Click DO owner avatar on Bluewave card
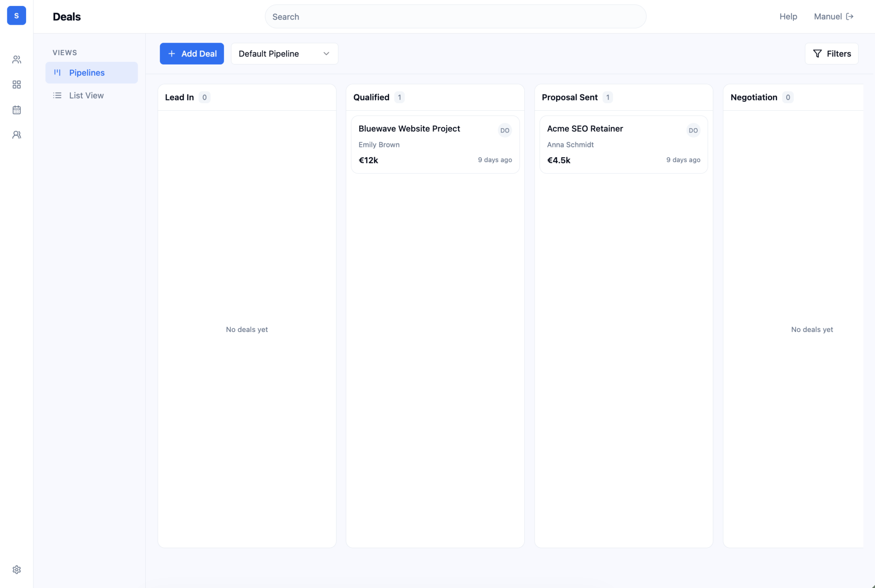Viewport: 875px width, 588px height. pyautogui.click(x=505, y=130)
